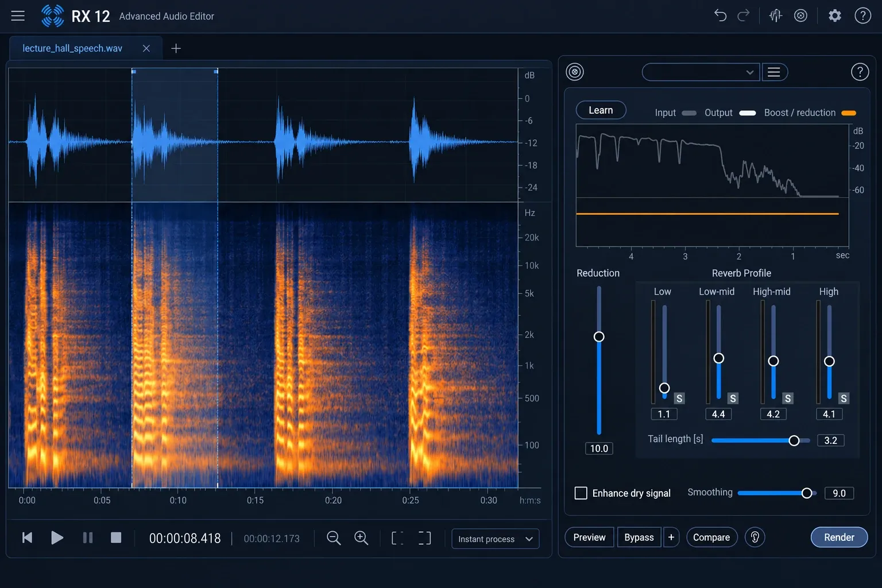This screenshot has width=882, height=588.
Task: Adjust the Low-mid band slider handle
Action: tap(718, 358)
